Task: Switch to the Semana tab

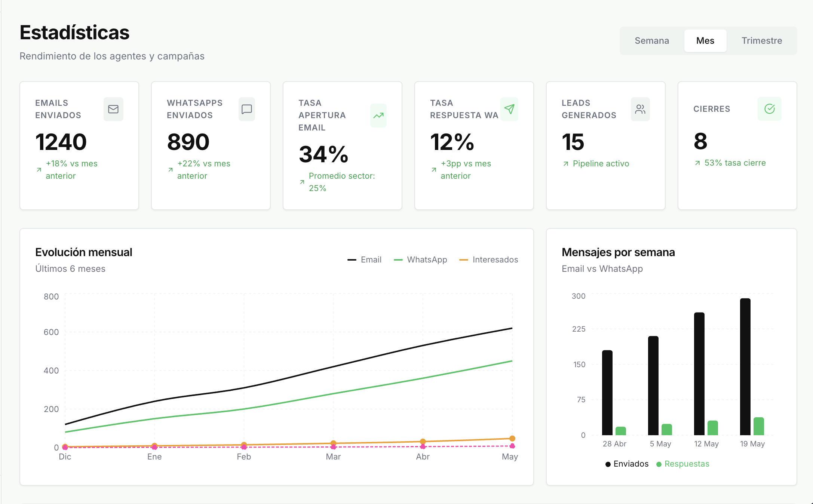Action: pyautogui.click(x=652, y=41)
